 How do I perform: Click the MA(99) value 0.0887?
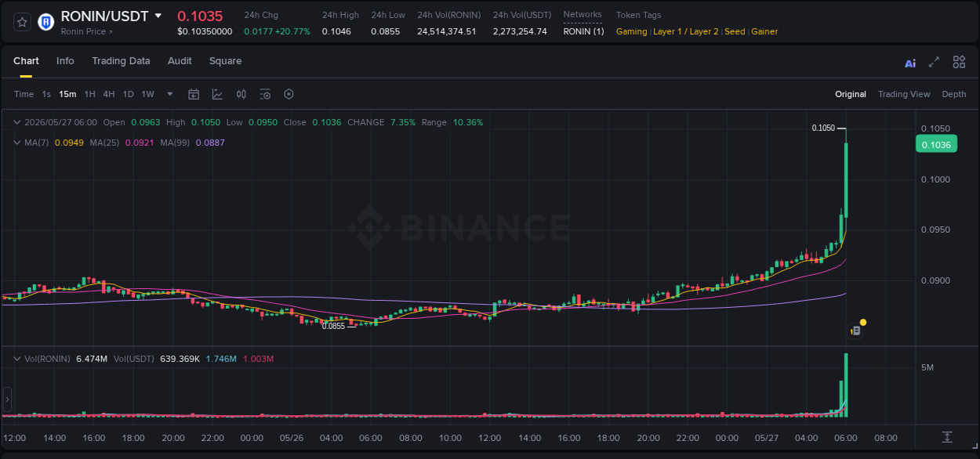210,143
